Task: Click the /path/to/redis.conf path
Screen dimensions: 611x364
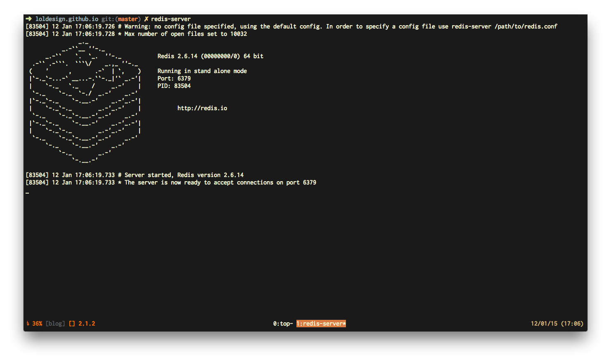Action: [x=526, y=26]
